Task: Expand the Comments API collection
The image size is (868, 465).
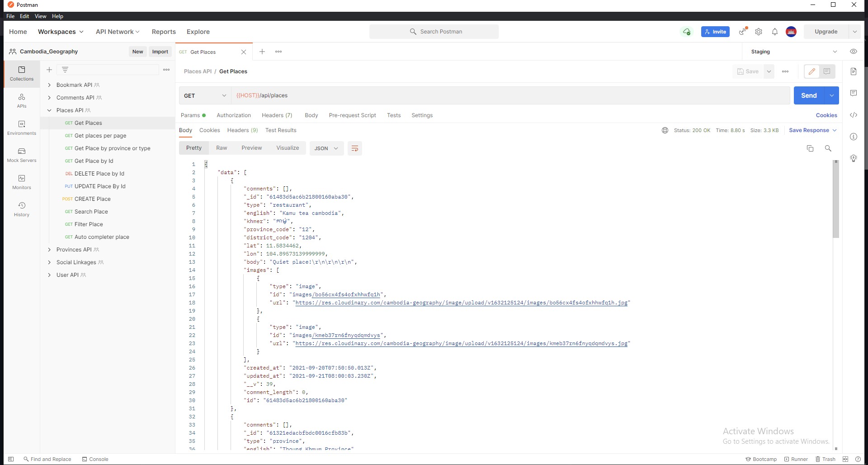Action: 49,98
